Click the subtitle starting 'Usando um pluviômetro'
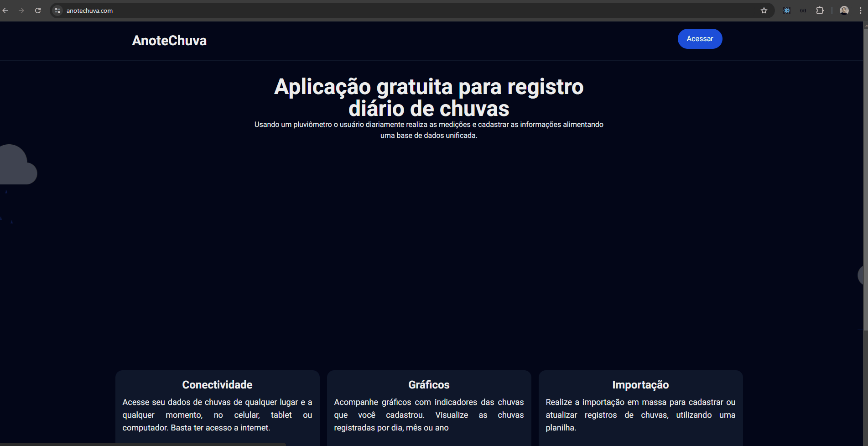The height and width of the screenshot is (446, 868). (x=429, y=130)
